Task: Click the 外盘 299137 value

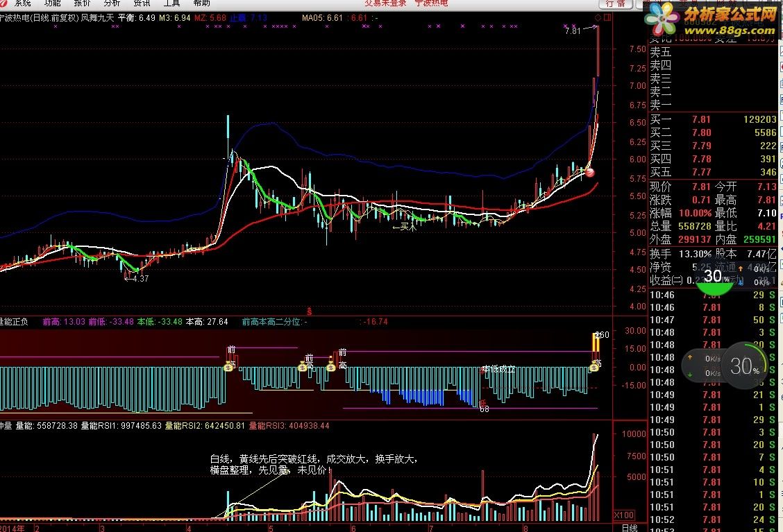Action: click(x=695, y=239)
